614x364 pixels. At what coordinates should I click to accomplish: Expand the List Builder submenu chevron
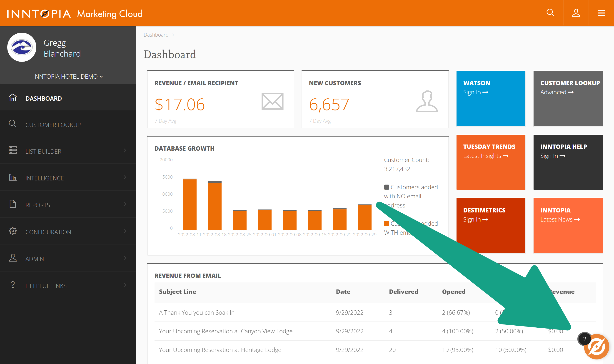point(125,151)
